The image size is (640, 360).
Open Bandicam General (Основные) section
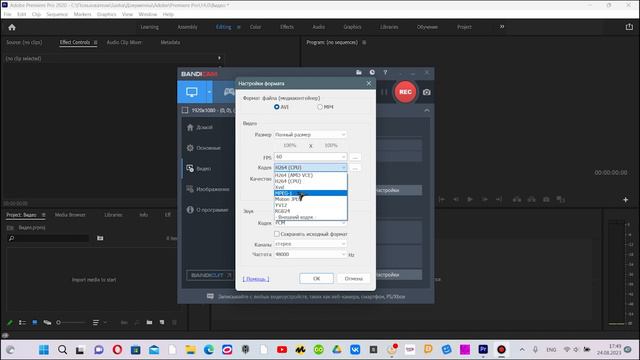(204, 148)
